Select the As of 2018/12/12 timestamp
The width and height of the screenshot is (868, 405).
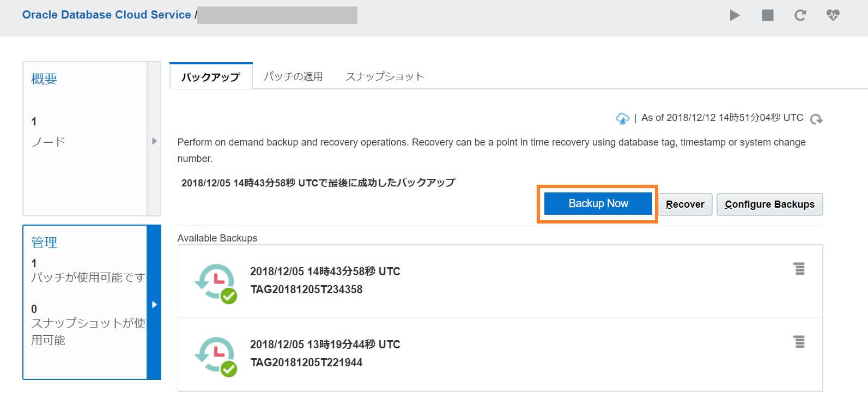click(x=722, y=118)
